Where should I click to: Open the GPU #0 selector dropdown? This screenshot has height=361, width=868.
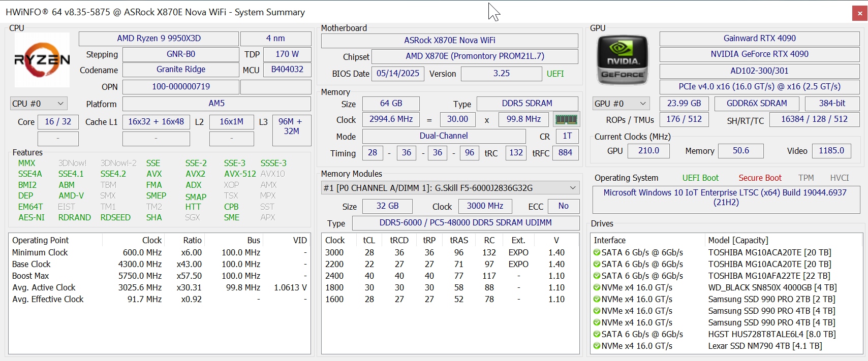coord(621,104)
